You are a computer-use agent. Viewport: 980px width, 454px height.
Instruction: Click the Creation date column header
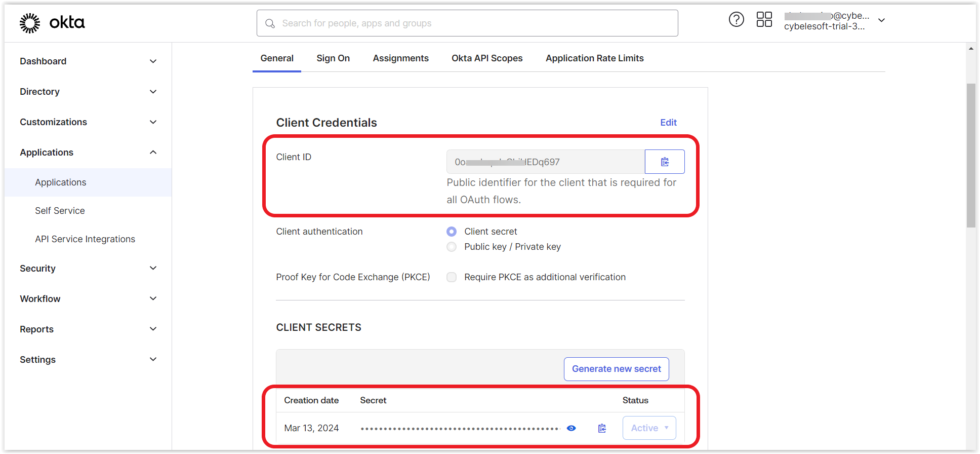point(311,400)
